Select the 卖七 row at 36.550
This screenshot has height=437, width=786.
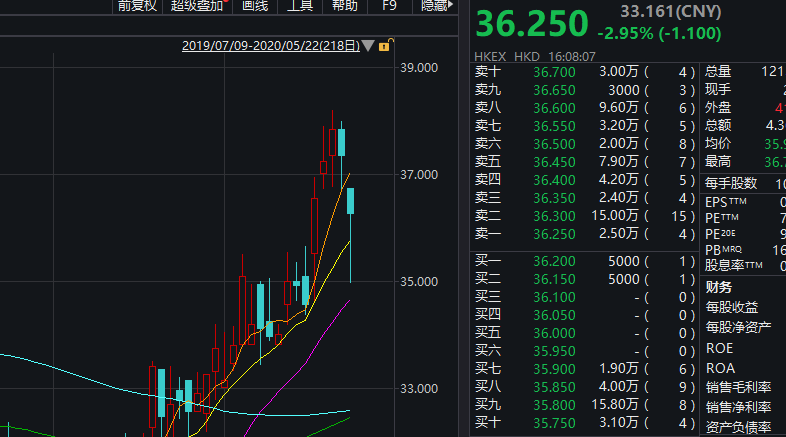pyautogui.click(x=584, y=126)
